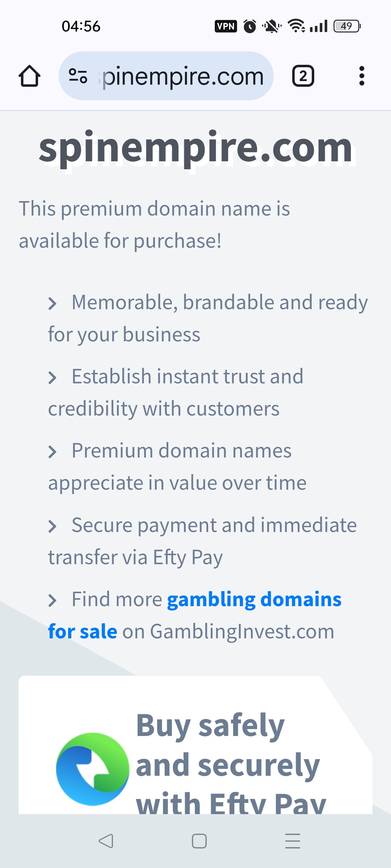Open the tab switcher showing 2 tabs
The image size is (391, 868).
[303, 76]
